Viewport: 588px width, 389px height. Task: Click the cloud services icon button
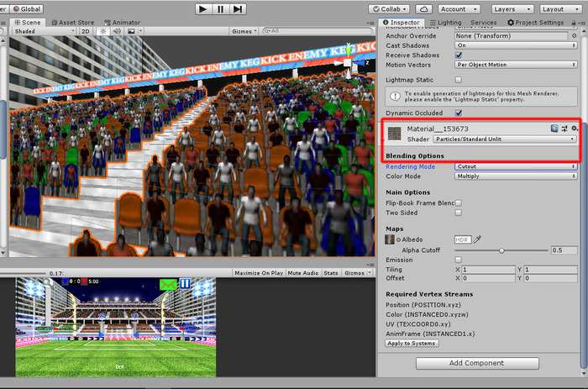coord(423,9)
